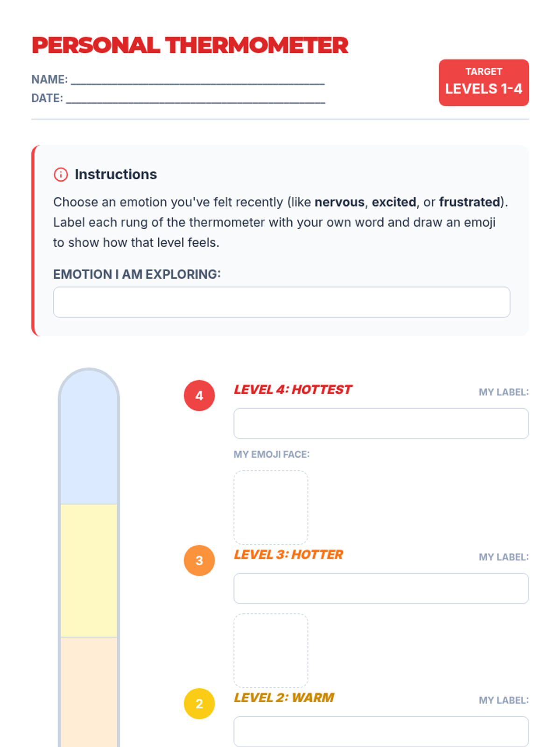Image resolution: width=560 pixels, height=747 pixels.
Task: Click the Emotion I Am Exploring field
Action: (281, 302)
